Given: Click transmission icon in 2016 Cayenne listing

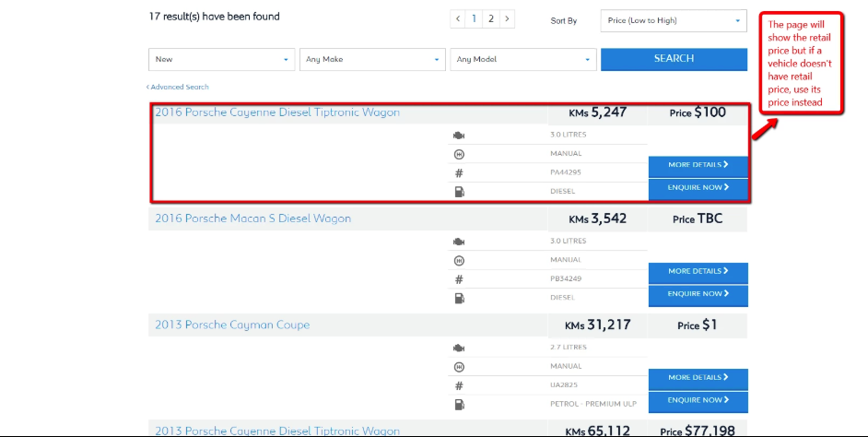Looking at the screenshot, I should coord(459,154).
